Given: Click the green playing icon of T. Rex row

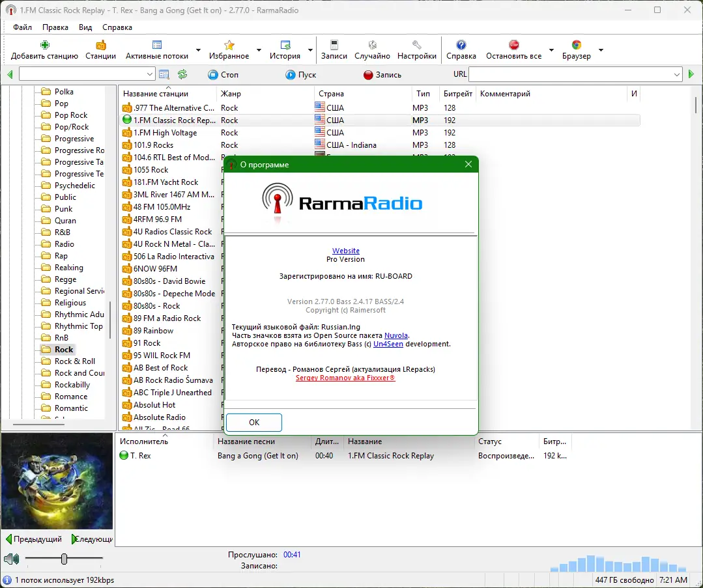Looking at the screenshot, I should pos(124,455).
